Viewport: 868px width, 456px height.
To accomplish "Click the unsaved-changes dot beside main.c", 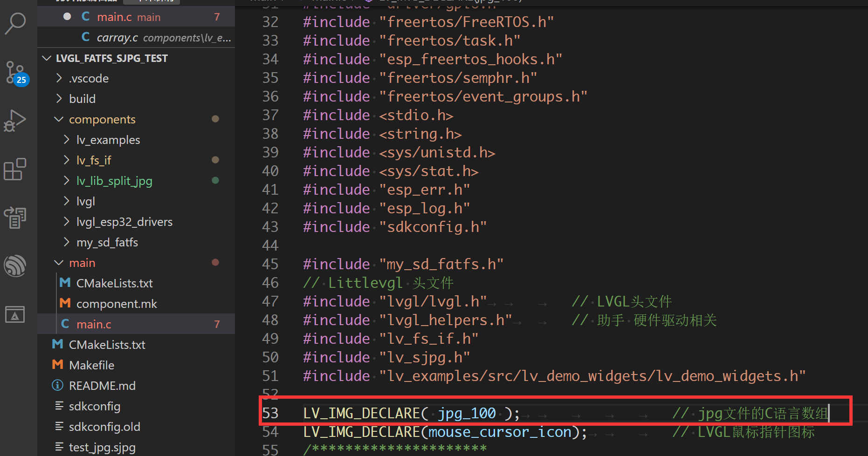I will click(67, 16).
